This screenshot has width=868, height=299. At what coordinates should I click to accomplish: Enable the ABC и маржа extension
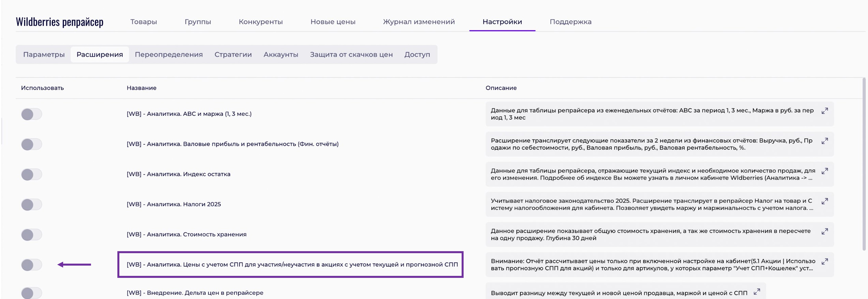coord(31,114)
